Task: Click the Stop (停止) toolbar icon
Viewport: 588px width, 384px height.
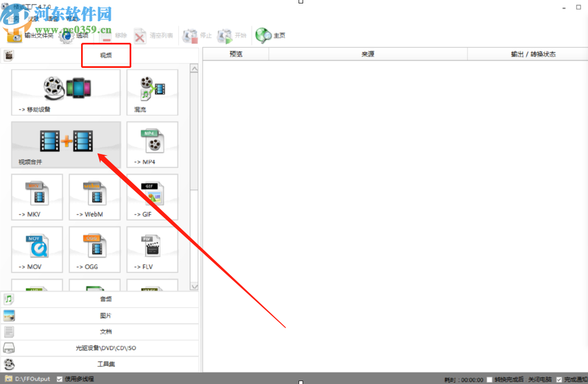Action: pyautogui.click(x=190, y=36)
